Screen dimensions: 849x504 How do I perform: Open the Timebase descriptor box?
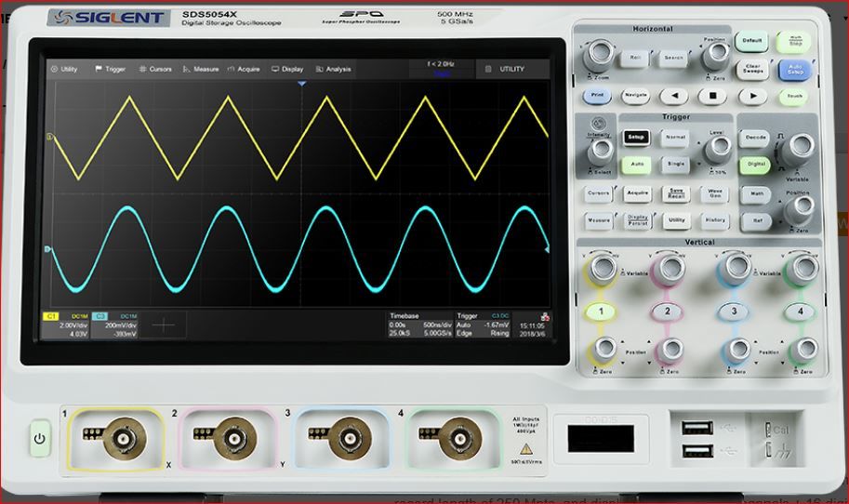(x=419, y=325)
